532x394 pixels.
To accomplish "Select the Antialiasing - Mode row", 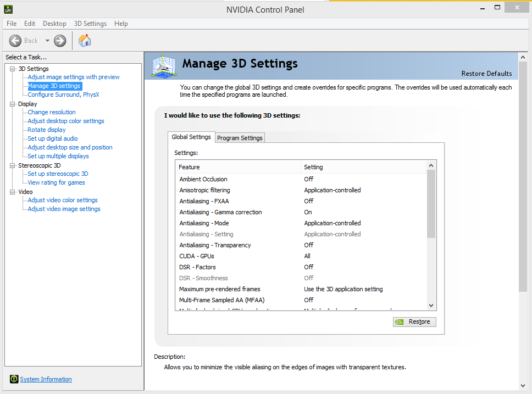I will click(301, 223).
